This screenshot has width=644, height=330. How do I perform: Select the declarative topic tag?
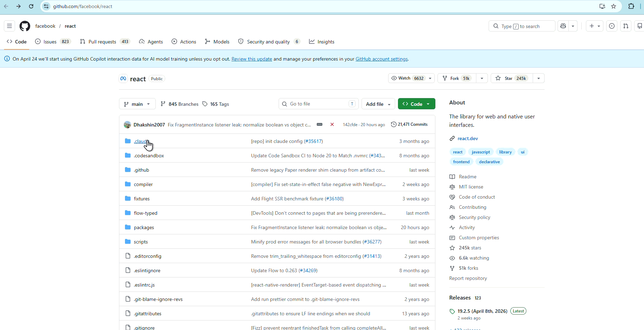tap(489, 161)
